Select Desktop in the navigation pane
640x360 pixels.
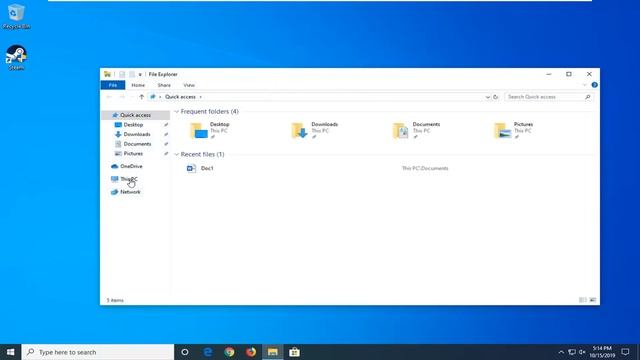133,124
